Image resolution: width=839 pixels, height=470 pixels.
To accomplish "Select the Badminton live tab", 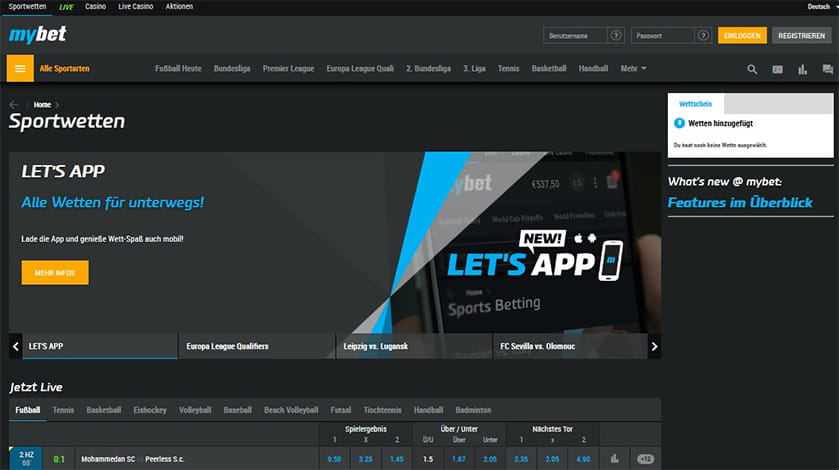I will click(473, 410).
